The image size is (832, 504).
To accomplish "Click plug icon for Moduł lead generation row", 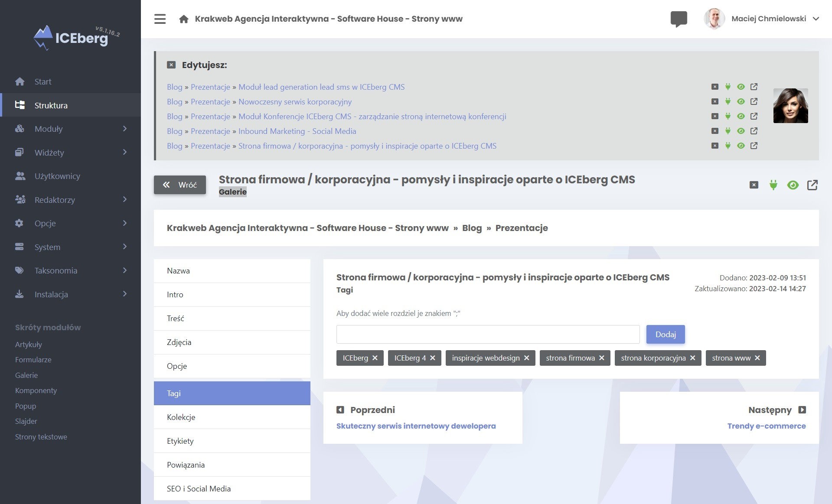I will 728,87.
